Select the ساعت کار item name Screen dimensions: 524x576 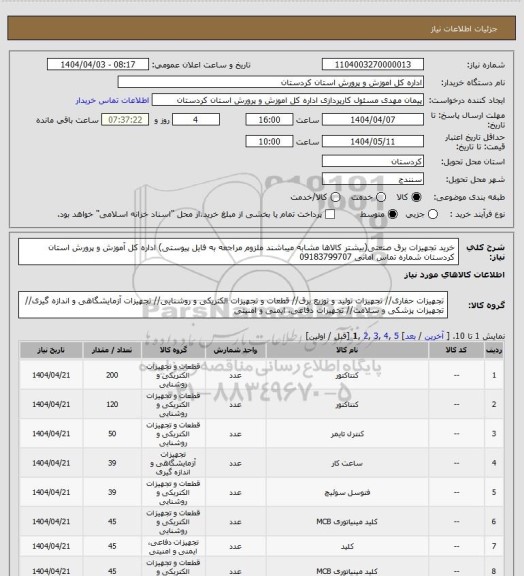pos(347,463)
